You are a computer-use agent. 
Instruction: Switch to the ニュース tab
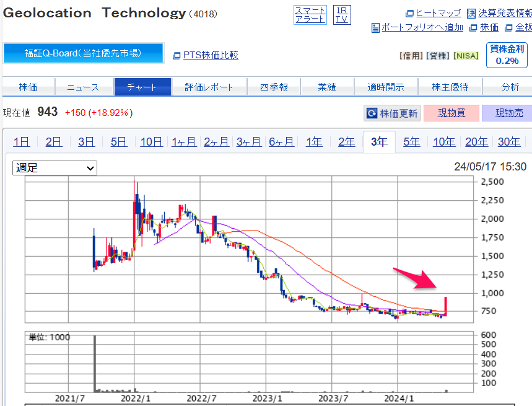tap(83, 87)
